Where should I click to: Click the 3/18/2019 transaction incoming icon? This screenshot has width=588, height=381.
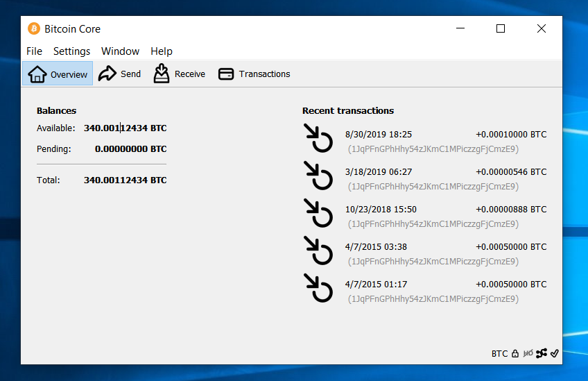[319, 176]
